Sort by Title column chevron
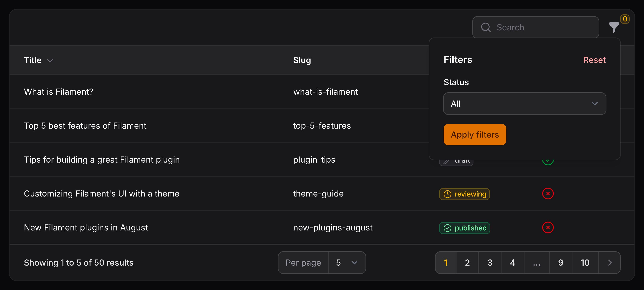The image size is (644, 290). coord(50,60)
